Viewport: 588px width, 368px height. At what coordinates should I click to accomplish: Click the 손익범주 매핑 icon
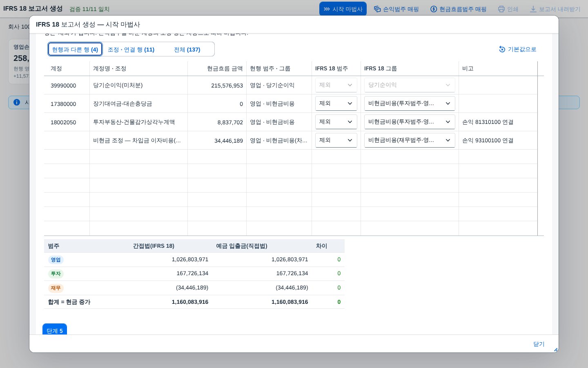pos(377,9)
